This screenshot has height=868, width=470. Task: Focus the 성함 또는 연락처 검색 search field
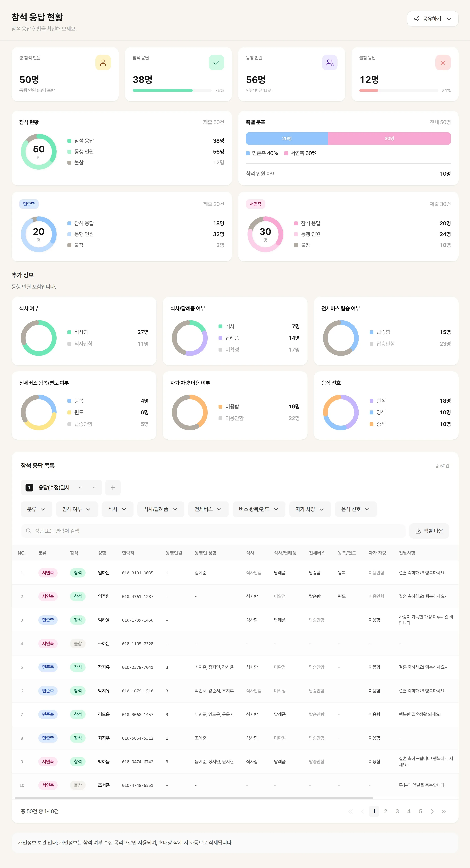point(213,531)
